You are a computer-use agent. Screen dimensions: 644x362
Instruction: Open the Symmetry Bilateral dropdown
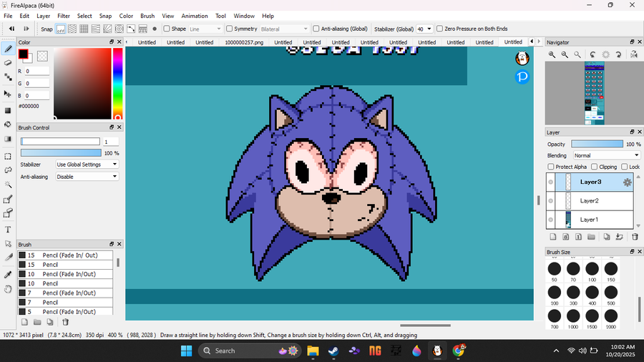click(x=284, y=29)
